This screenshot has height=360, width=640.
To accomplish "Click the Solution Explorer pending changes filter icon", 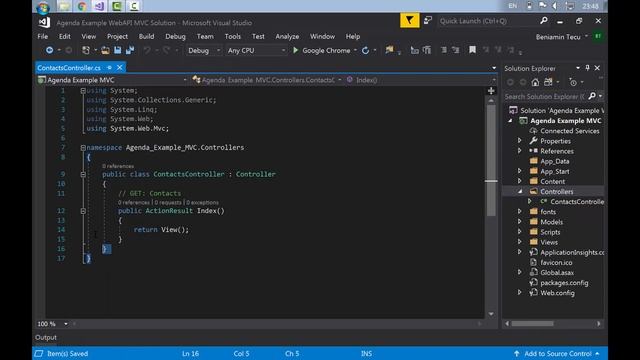I will click(x=573, y=82).
